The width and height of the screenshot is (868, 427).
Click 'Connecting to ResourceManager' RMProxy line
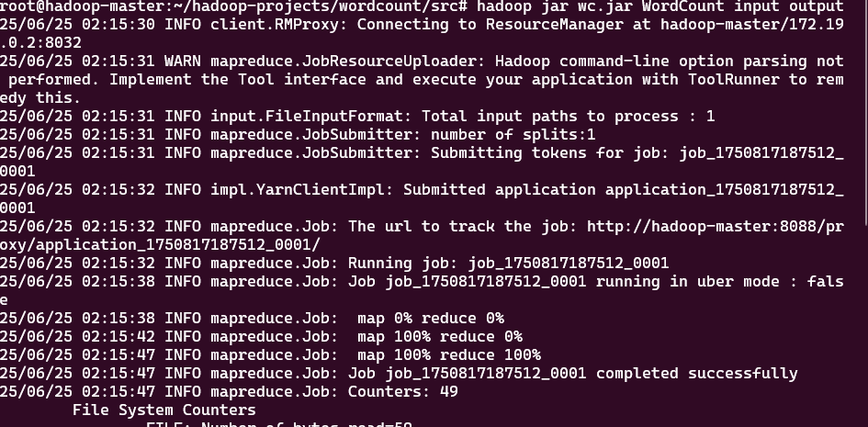422,33
